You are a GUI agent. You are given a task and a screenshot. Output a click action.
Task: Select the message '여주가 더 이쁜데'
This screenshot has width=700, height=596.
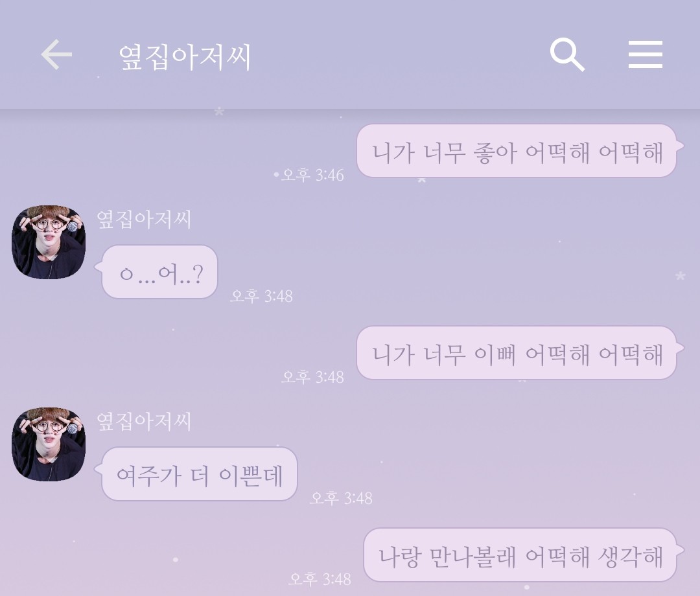(x=197, y=474)
